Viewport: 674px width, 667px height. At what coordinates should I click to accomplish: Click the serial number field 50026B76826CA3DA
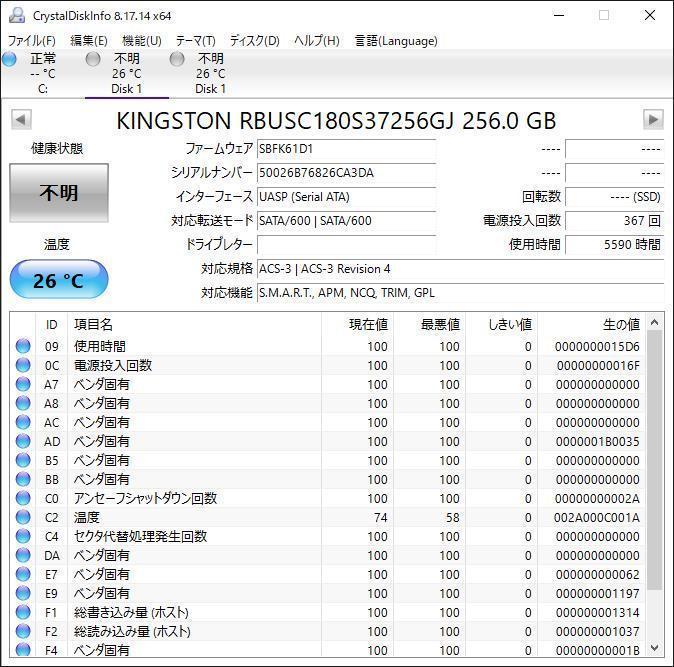[x=346, y=173]
